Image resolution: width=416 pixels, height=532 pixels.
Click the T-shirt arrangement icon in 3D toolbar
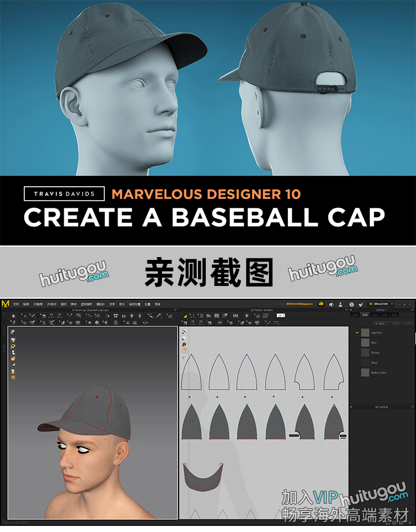coord(115,315)
